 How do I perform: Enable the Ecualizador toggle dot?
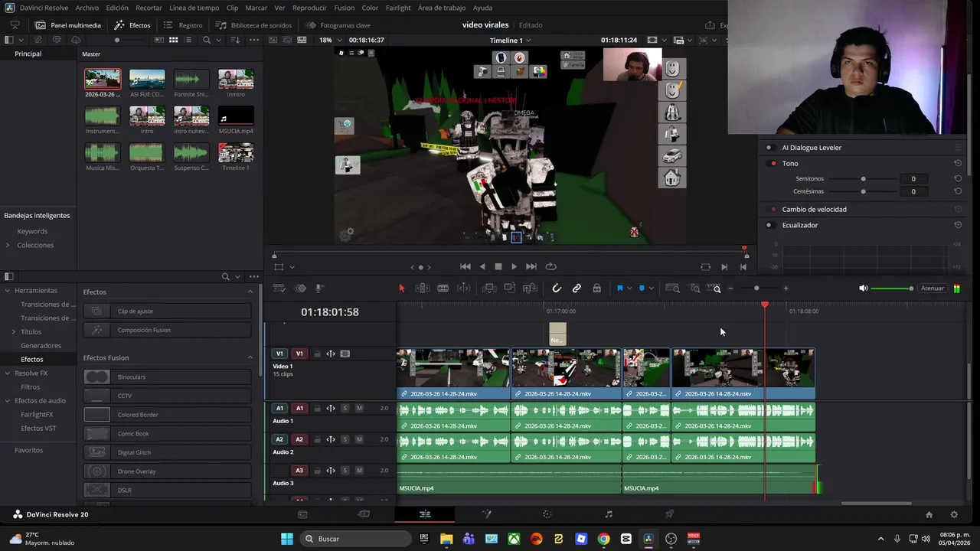(x=769, y=225)
